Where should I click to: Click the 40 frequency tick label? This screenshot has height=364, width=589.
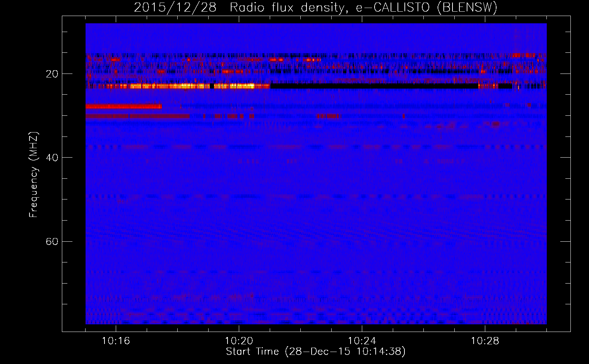52,158
